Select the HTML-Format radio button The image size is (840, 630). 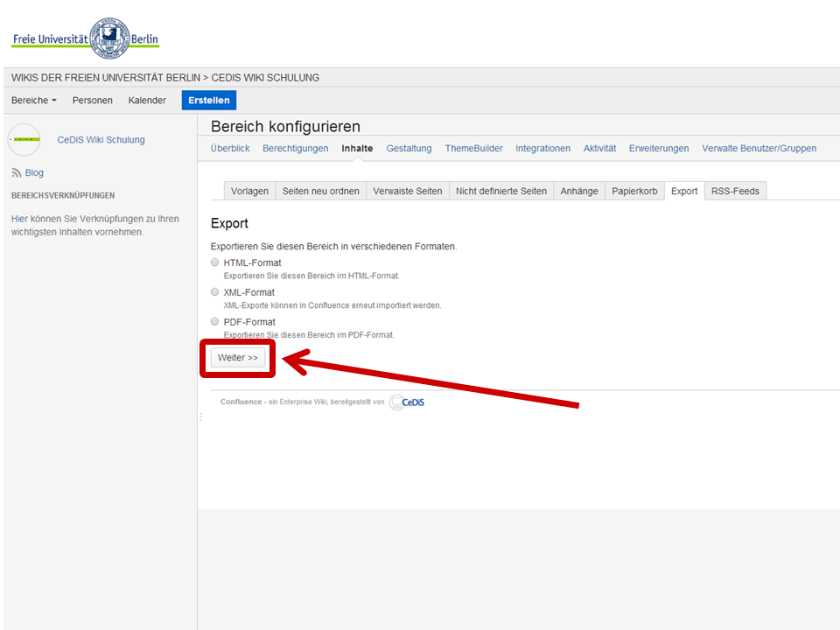pyautogui.click(x=215, y=262)
